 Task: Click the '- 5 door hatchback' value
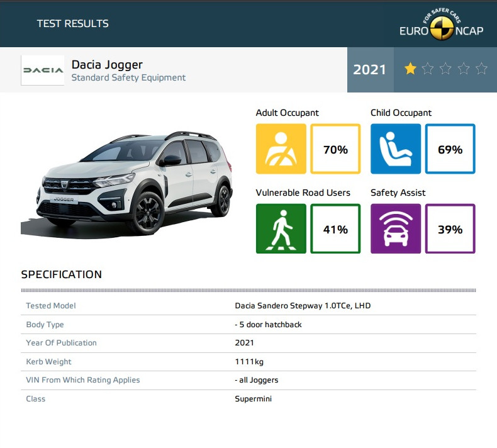pos(268,325)
